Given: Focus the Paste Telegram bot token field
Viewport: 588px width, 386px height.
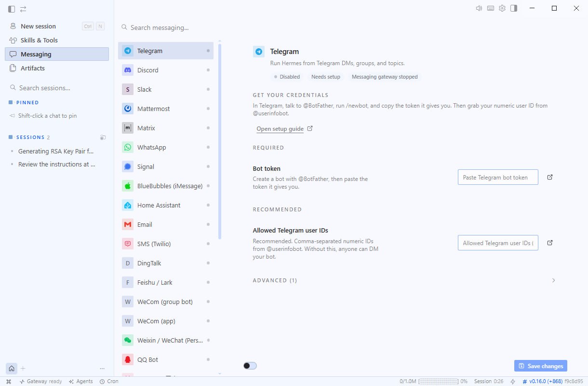Looking at the screenshot, I should 498,177.
